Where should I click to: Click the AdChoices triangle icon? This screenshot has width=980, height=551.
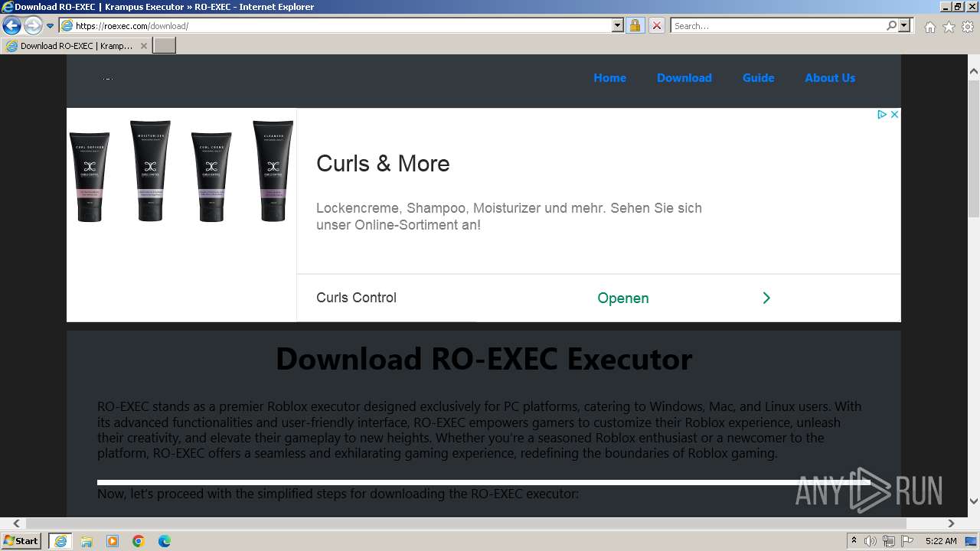882,114
